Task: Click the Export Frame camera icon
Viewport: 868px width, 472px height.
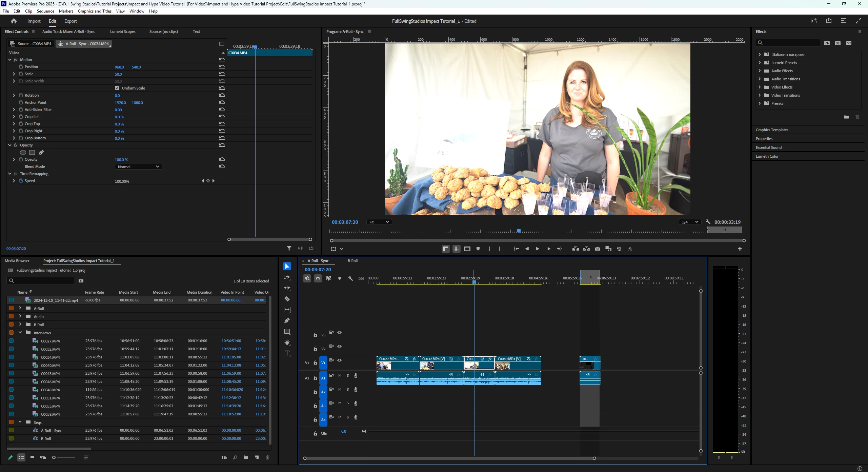Action: pyautogui.click(x=597, y=249)
